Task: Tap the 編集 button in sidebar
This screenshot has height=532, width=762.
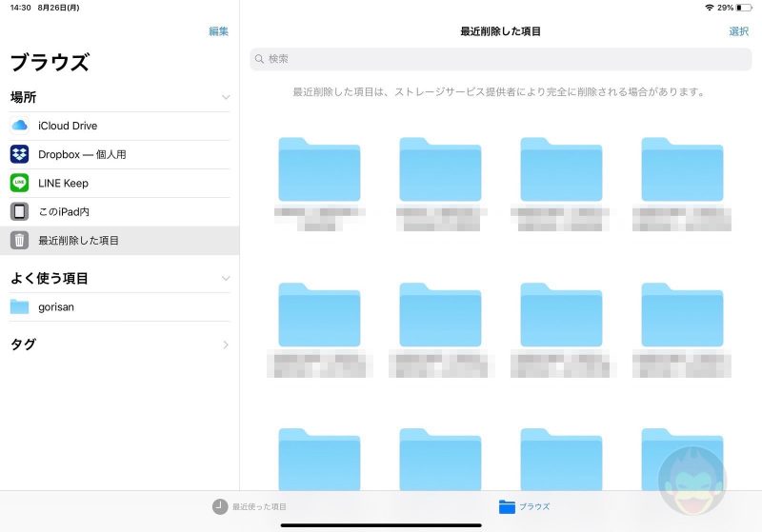Action: (219, 31)
